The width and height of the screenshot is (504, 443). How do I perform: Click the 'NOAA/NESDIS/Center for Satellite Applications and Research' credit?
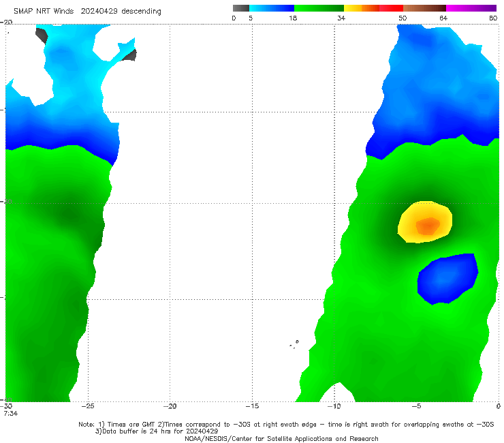pyautogui.click(x=281, y=438)
